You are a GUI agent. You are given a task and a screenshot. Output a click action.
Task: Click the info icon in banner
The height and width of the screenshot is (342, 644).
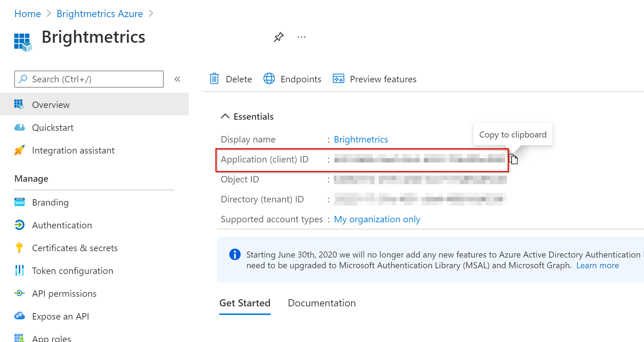click(x=235, y=254)
